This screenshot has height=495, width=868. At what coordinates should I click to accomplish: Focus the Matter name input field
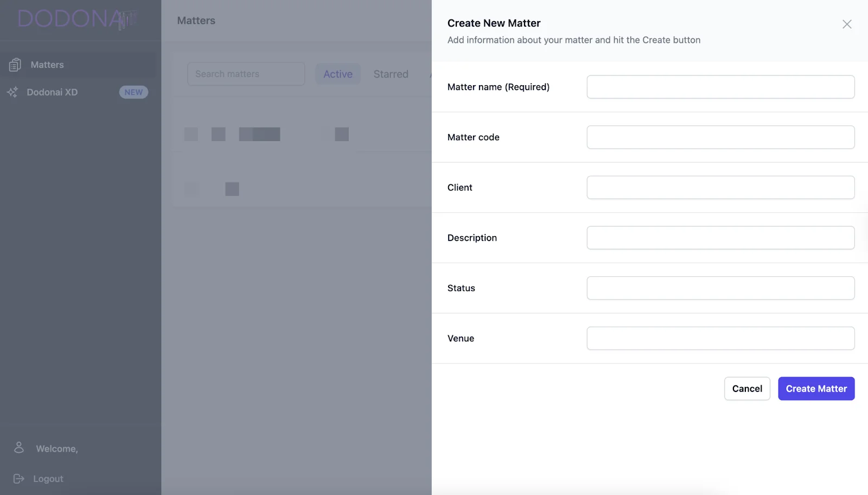(720, 87)
